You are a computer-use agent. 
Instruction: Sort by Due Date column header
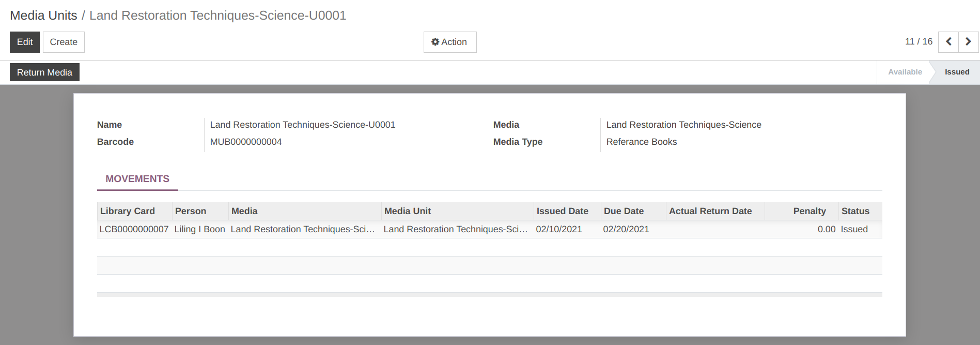(633, 211)
